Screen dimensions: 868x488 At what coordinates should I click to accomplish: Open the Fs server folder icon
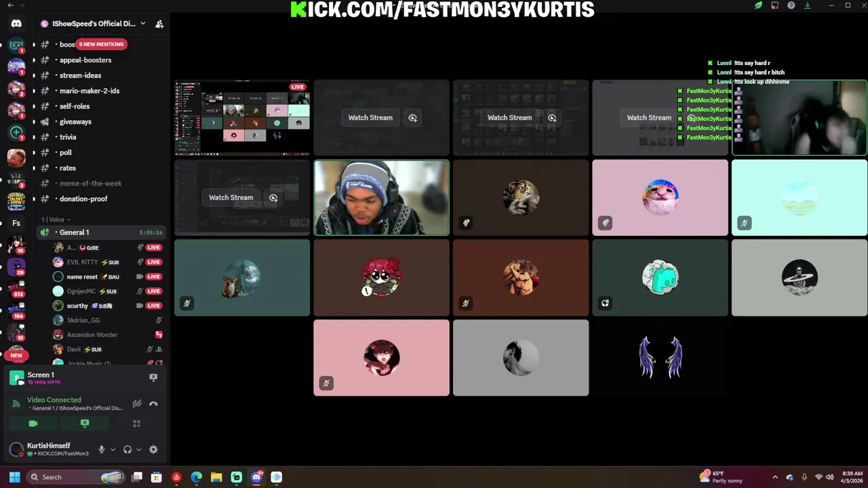pyautogui.click(x=16, y=223)
